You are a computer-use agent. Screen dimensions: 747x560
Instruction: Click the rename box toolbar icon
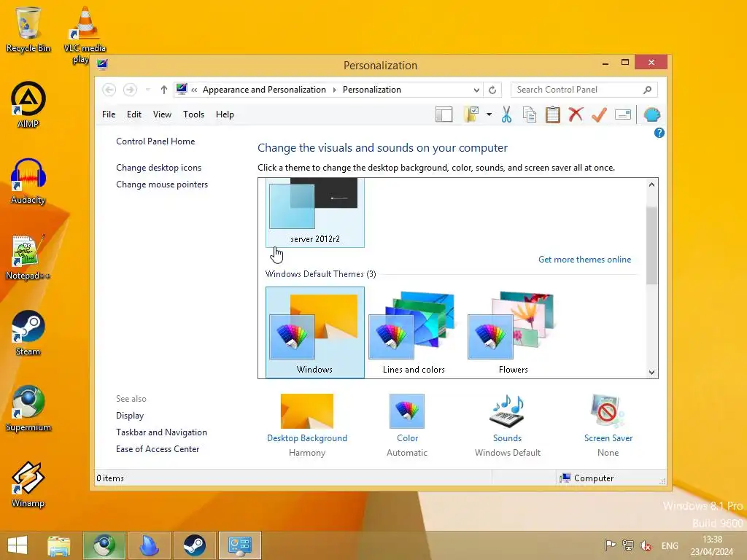pyautogui.click(x=623, y=114)
